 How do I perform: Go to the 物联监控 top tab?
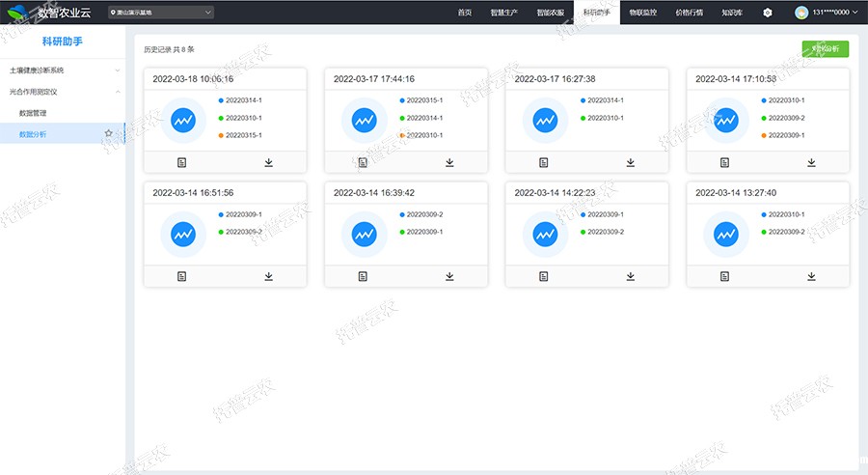tap(642, 13)
